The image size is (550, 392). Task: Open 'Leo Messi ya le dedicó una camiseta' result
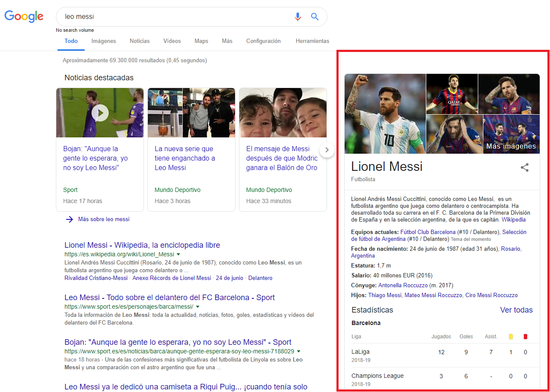click(x=186, y=387)
